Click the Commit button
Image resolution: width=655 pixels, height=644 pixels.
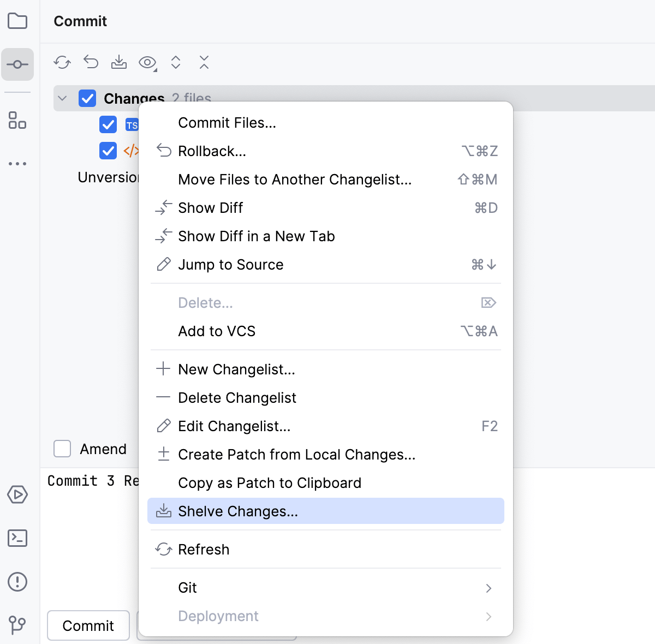point(88,625)
